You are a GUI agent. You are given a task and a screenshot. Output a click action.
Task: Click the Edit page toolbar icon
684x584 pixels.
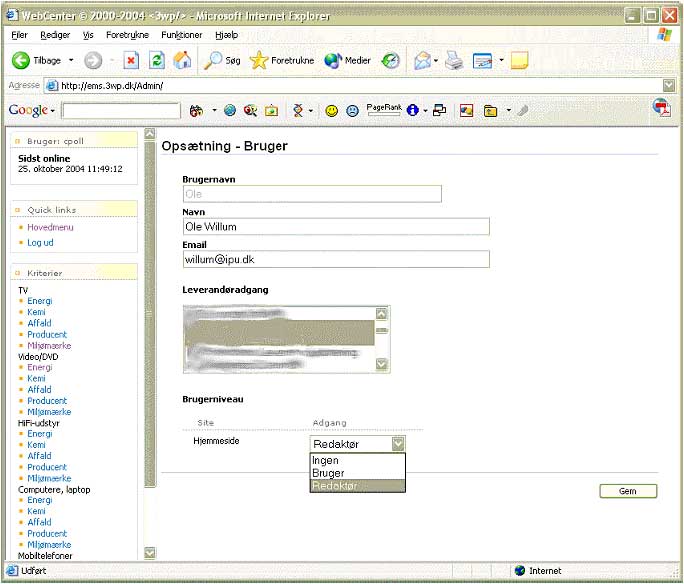482,61
